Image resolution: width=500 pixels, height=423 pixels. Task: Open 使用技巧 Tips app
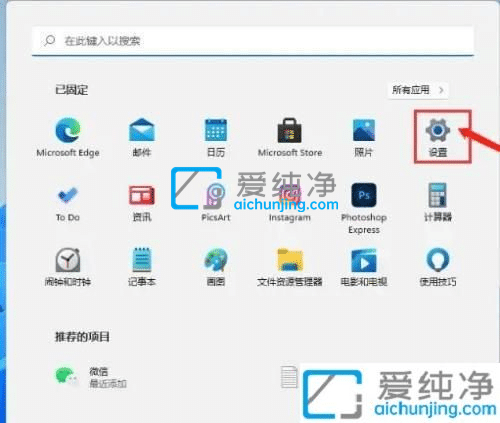[x=438, y=267]
